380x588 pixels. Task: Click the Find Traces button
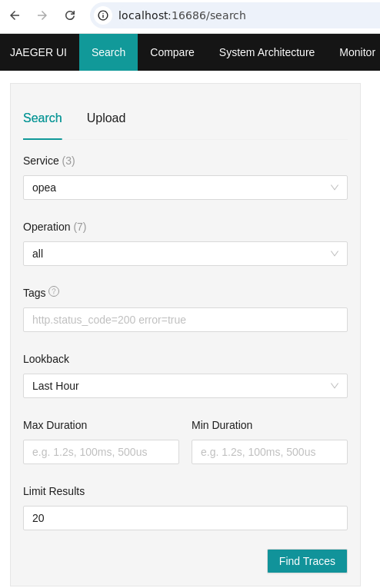coord(307,561)
